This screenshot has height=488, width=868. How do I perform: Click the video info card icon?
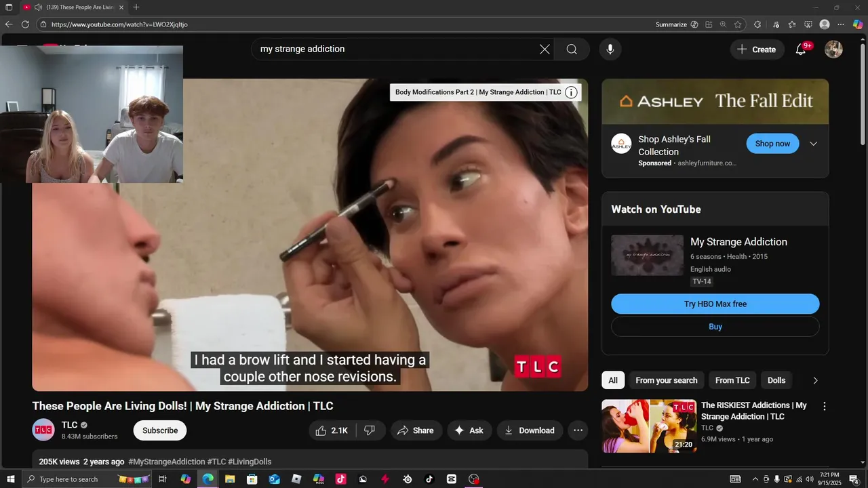click(571, 92)
